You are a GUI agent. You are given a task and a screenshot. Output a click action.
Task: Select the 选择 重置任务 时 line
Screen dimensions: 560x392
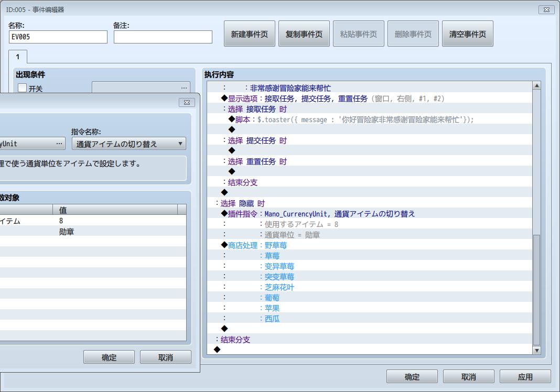370,161
